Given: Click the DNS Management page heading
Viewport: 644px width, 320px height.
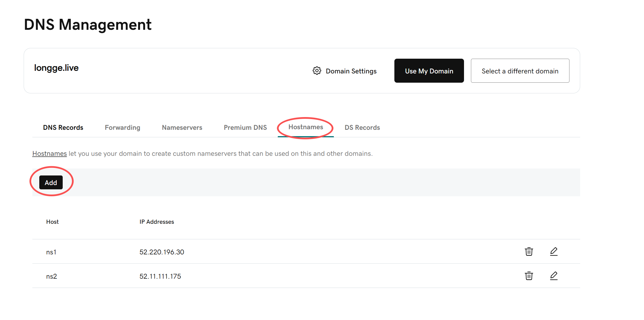Looking at the screenshot, I should click(88, 25).
